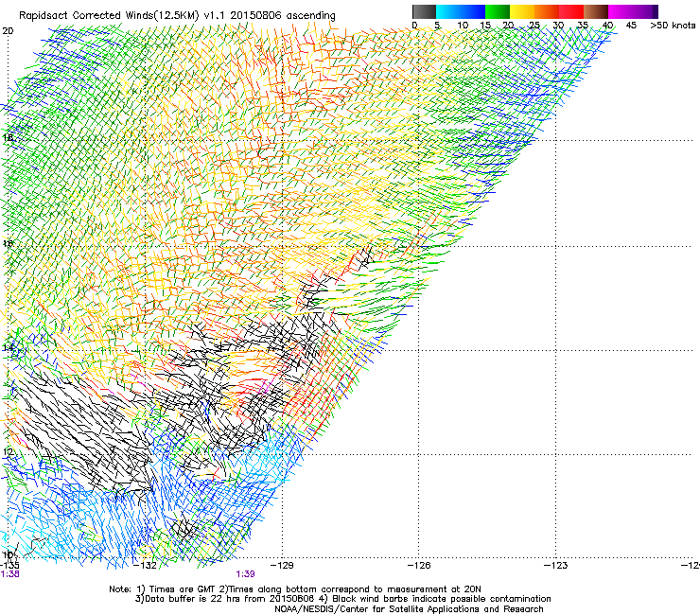Click the yellow 20–25 knots color segment

[x=522, y=11]
